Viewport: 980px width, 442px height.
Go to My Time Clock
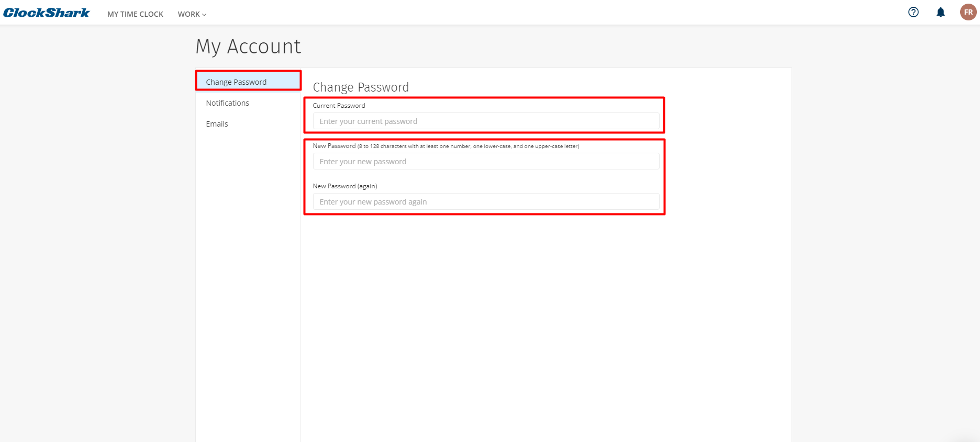(x=135, y=14)
